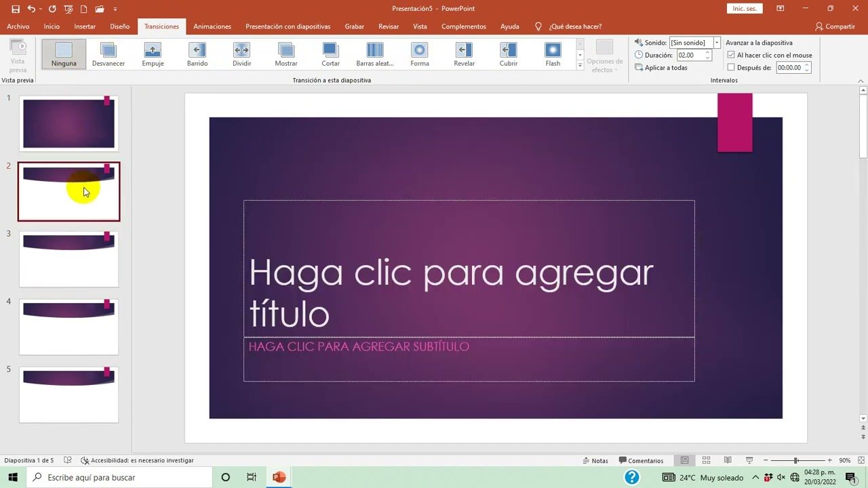Image resolution: width=868 pixels, height=488 pixels.
Task: Start presentation from beginning quick access icon
Action: (68, 9)
